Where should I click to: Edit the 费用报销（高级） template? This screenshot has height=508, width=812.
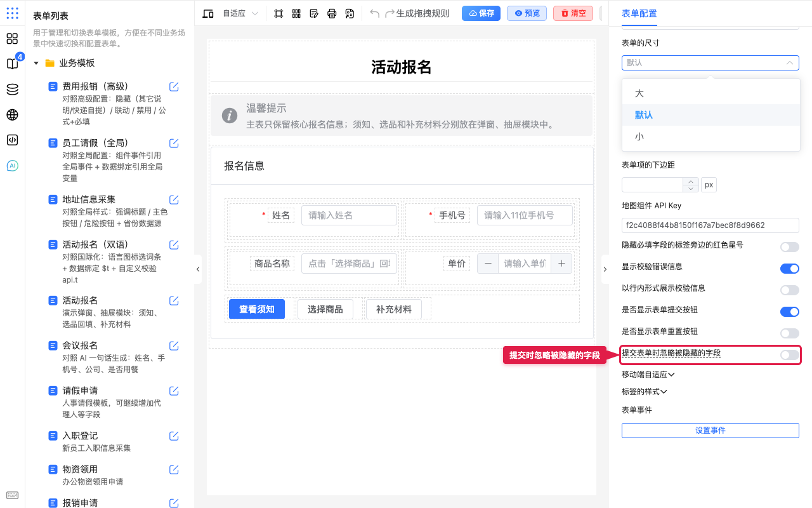point(174,86)
